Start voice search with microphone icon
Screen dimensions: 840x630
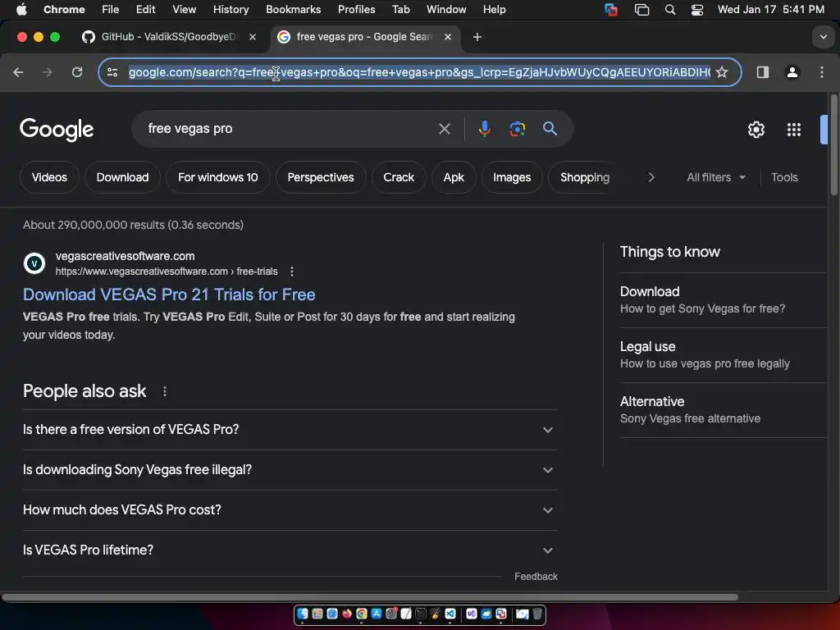point(484,129)
